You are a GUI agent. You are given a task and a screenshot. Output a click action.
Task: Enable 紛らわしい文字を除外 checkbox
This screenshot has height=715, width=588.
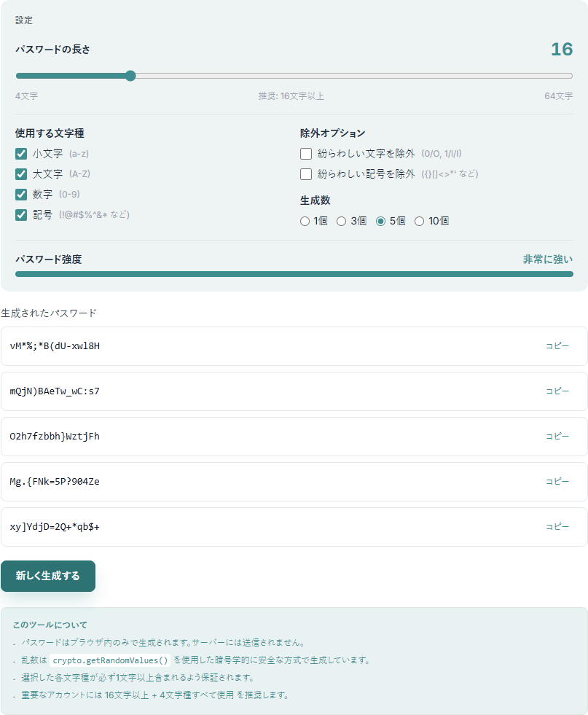(x=306, y=154)
